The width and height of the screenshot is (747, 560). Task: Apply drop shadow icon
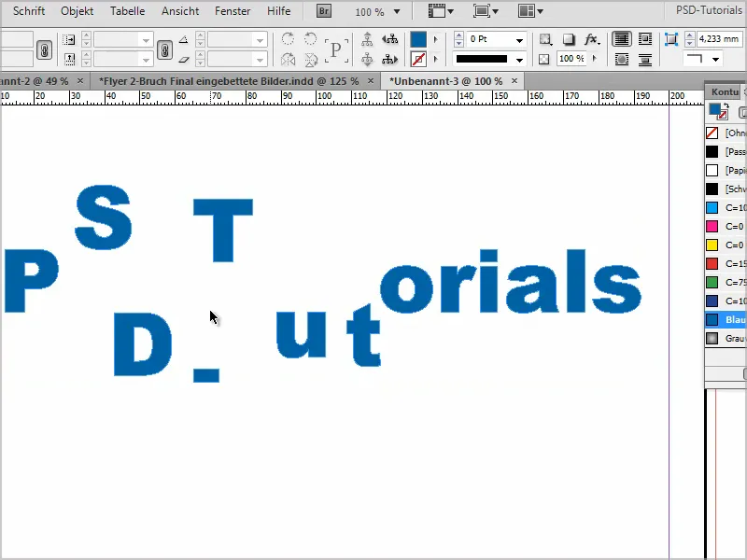click(569, 39)
